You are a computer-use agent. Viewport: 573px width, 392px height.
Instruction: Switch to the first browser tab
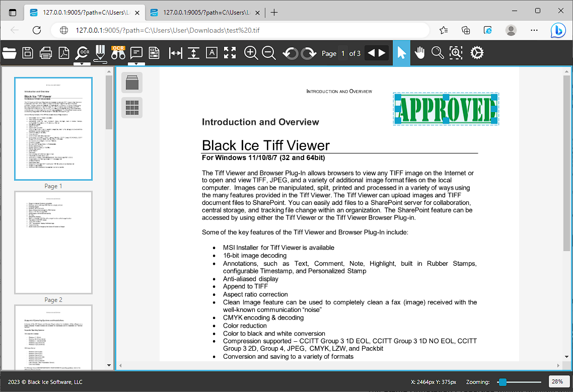point(85,13)
